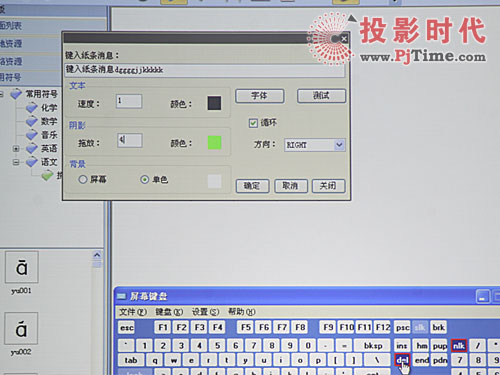The height and width of the screenshot is (375, 500).
Task: Click the diamond icon beside 音乐
Action: [32, 135]
